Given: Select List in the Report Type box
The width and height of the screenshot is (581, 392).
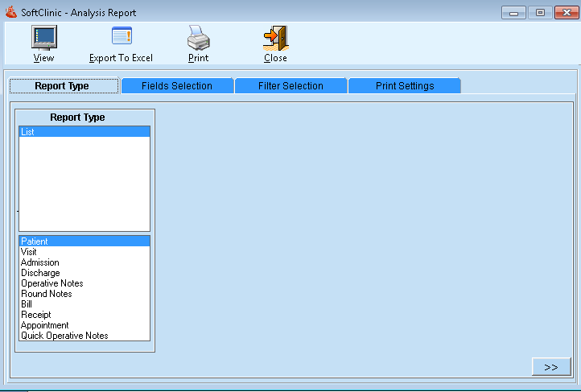Looking at the screenshot, I should 84,132.
